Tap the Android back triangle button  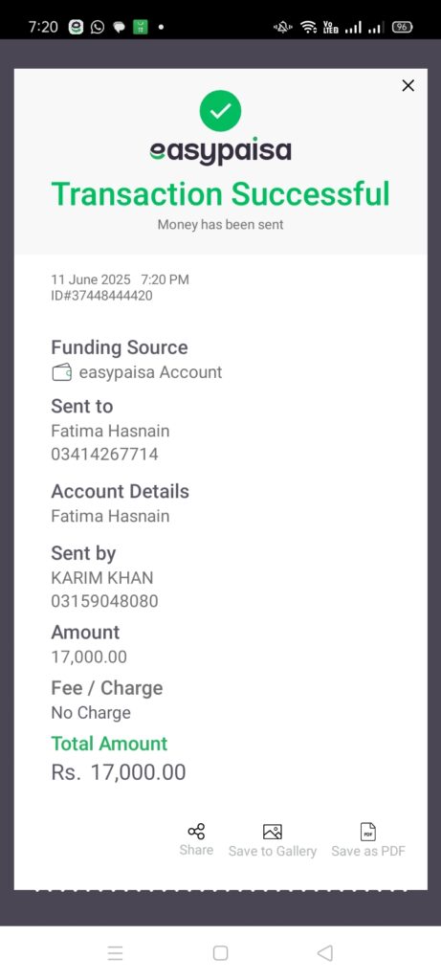pos(325,953)
